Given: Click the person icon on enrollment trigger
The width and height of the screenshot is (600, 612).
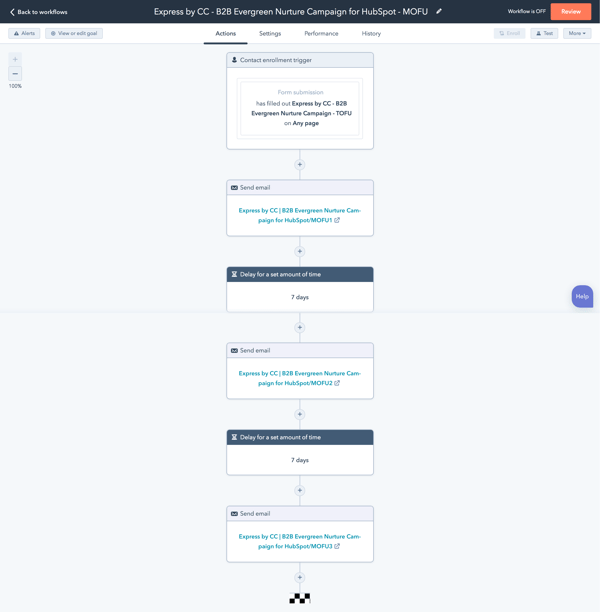Looking at the screenshot, I should (x=234, y=60).
